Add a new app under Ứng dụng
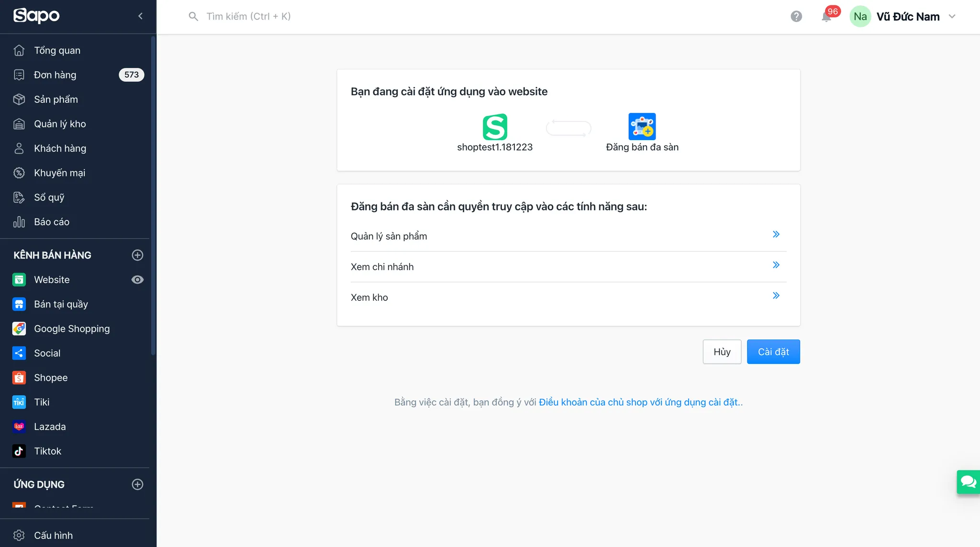 (137, 484)
